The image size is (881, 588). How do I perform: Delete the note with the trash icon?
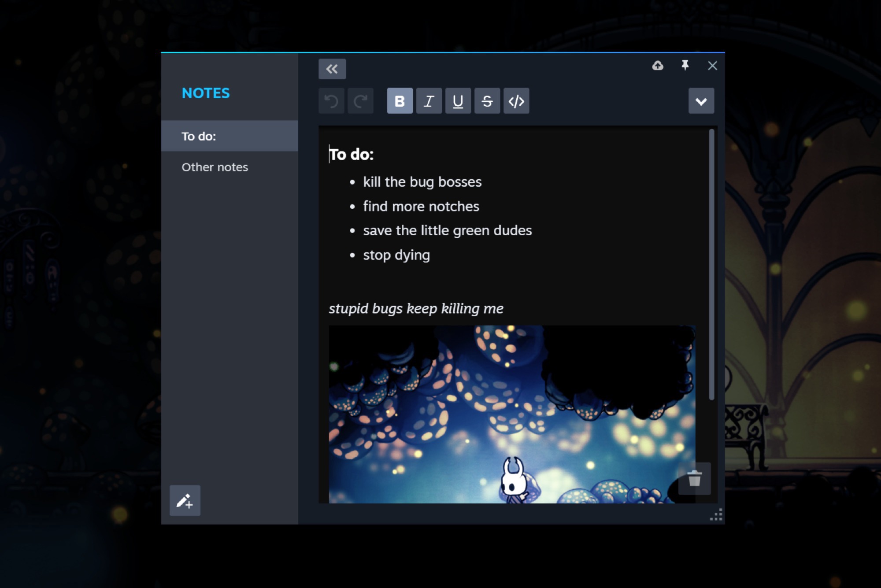tap(694, 478)
